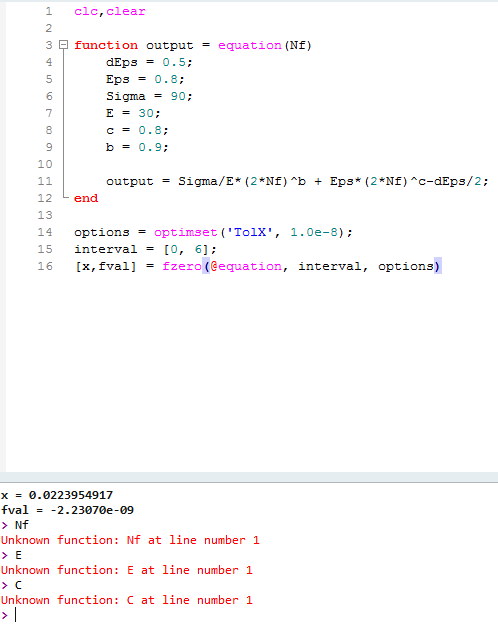Click line number 1 in gutter
498x631 pixels.
pyautogui.click(x=49, y=11)
